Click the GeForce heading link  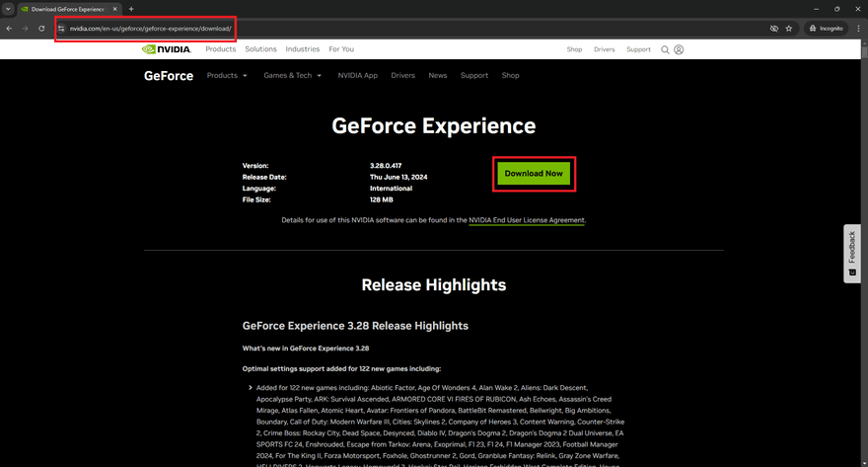169,76
